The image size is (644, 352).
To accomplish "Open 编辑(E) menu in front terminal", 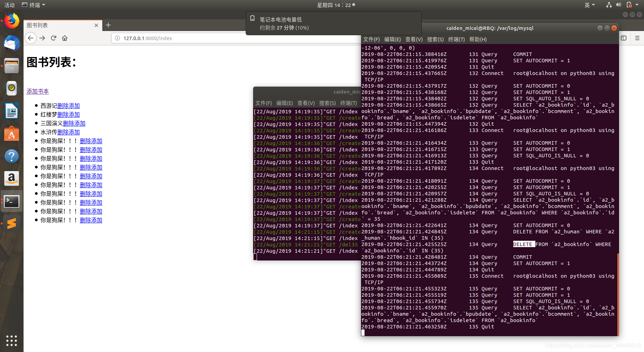I will click(392, 39).
